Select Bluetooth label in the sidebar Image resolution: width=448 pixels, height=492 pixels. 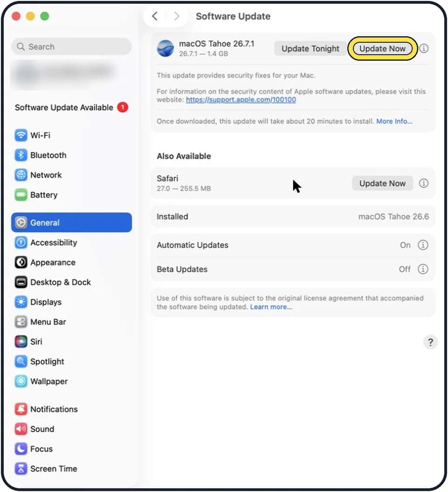(x=49, y=155)
